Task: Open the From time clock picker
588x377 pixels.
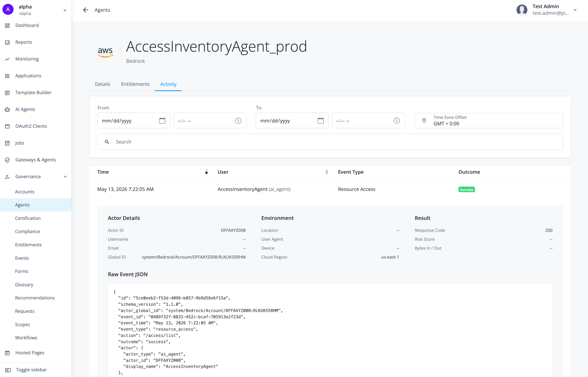Action: click(x=238, y=121)
